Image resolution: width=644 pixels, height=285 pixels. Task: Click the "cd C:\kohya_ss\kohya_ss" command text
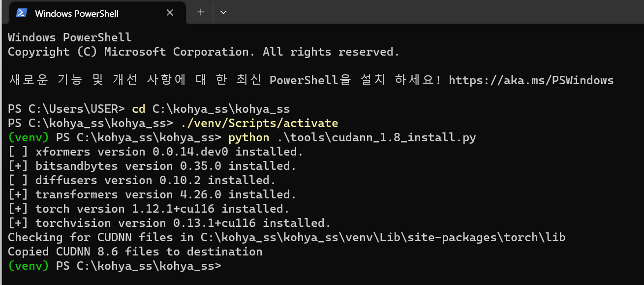211,109
